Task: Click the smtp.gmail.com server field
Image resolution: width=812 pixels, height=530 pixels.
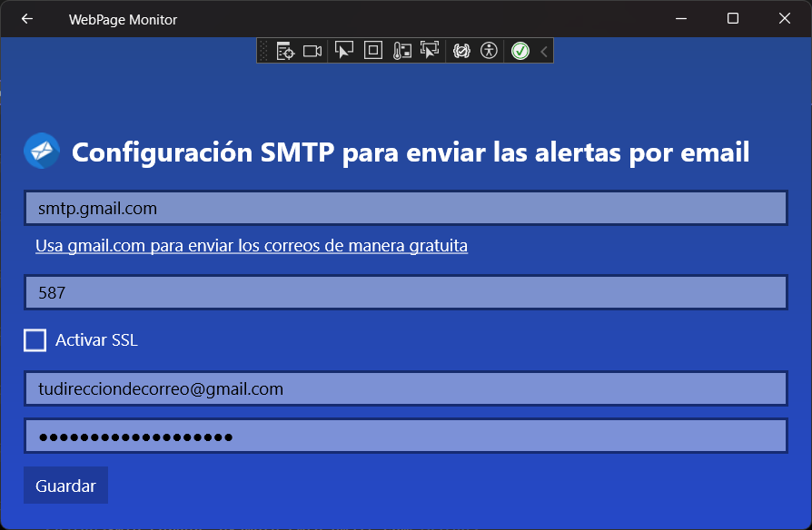Action: point(405,209)
